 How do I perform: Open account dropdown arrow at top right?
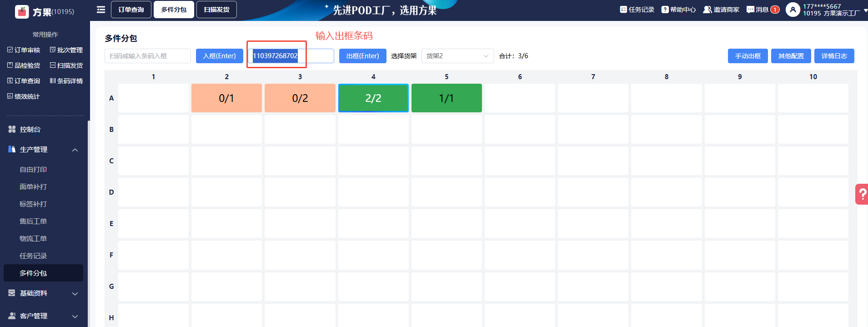[865, 10]
